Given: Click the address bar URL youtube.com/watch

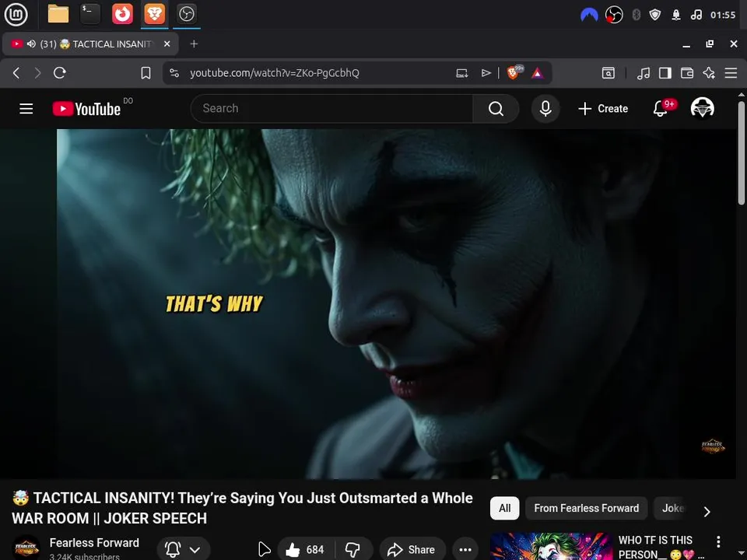Looking at the screenshot, I should pos(275,73).
